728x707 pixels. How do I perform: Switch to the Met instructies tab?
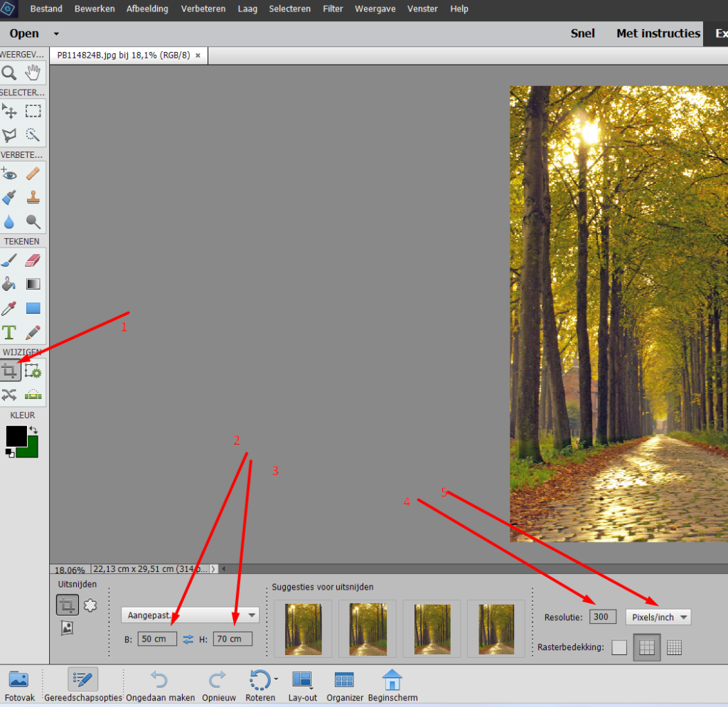point(658,33)
